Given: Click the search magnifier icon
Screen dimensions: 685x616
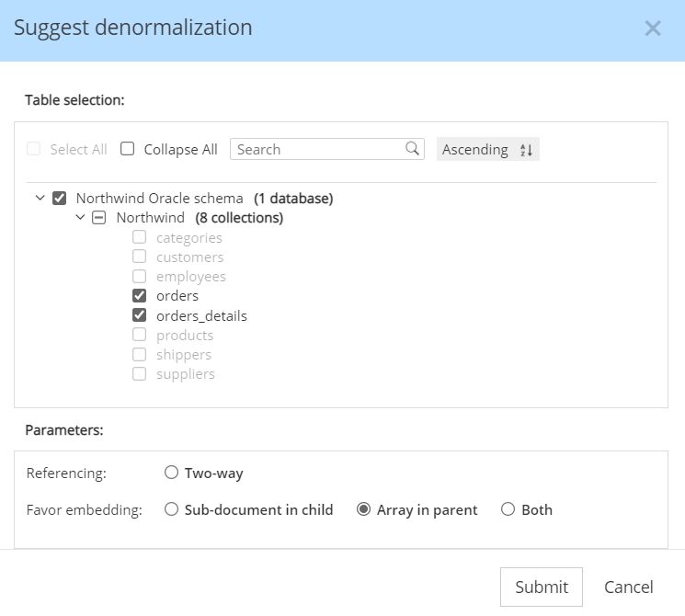Looking at the screenshot, I should (x=412, y=149).
